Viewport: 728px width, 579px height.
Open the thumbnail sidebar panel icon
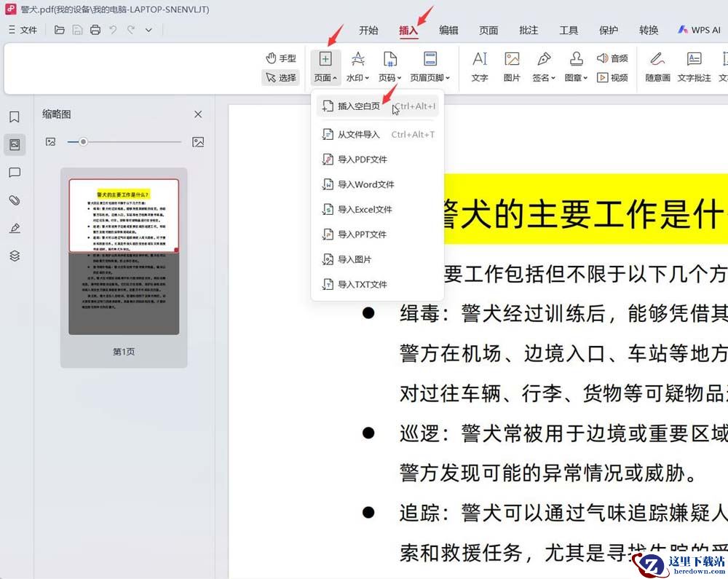click(x=15, y=144)
